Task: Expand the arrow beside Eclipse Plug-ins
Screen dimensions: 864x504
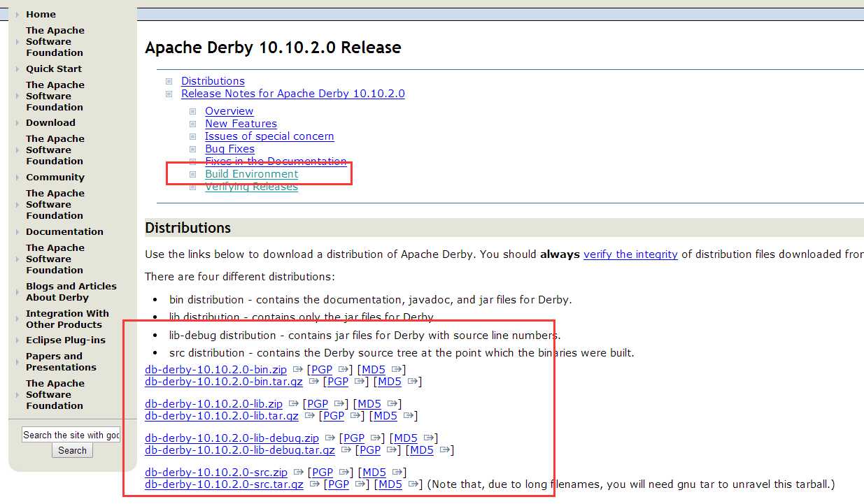Action: pyautogui.click(x=17, y=340)
